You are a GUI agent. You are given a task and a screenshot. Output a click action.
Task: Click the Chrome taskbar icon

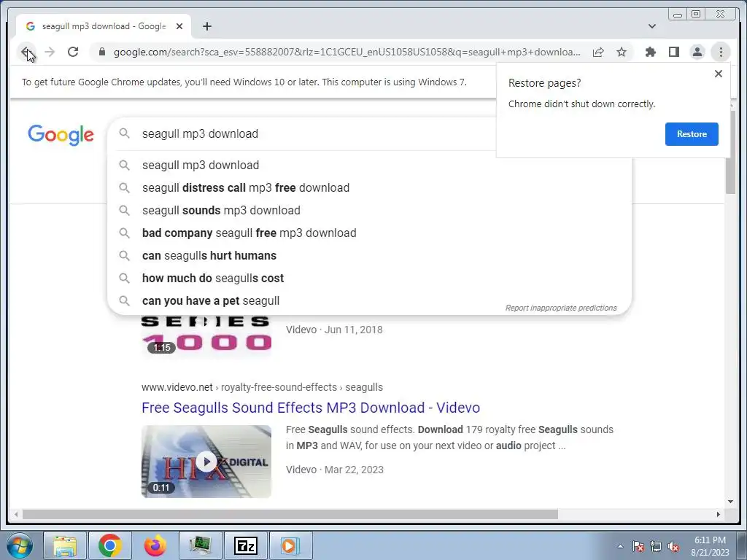pos(110,545)
